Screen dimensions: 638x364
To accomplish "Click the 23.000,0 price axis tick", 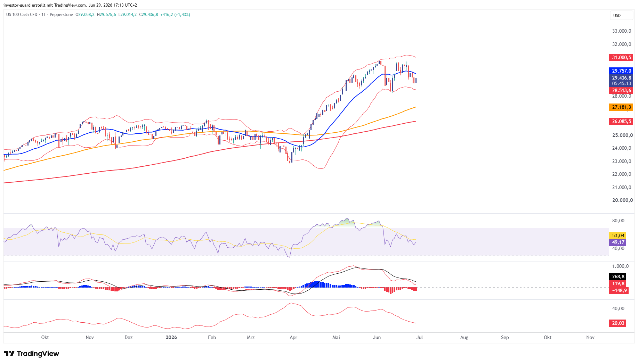I will 621,161.
